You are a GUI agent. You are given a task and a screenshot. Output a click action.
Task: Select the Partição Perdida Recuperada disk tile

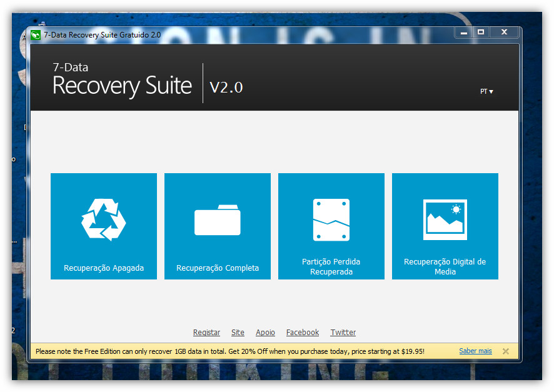click(x=331, y=226)
